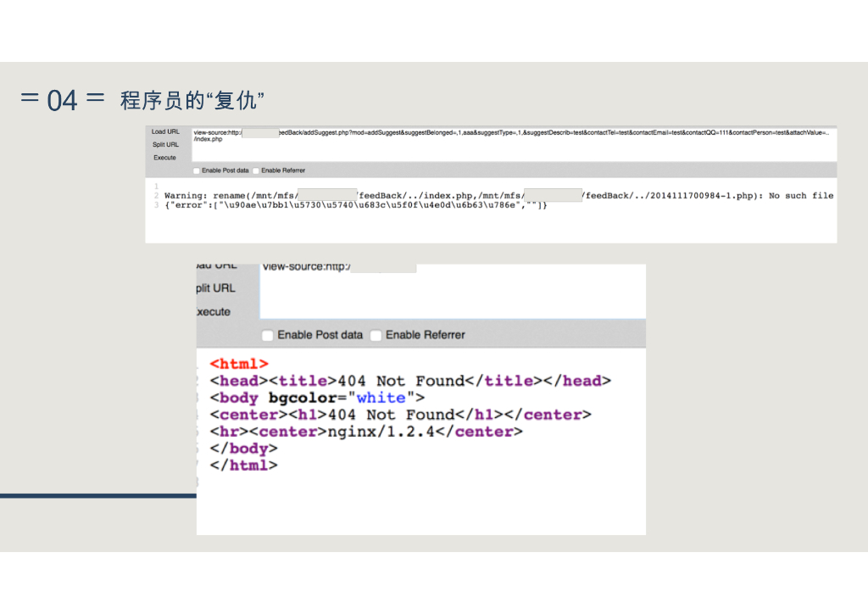
Task: Click the closing '</html>' tag
Action: [243, 465]
